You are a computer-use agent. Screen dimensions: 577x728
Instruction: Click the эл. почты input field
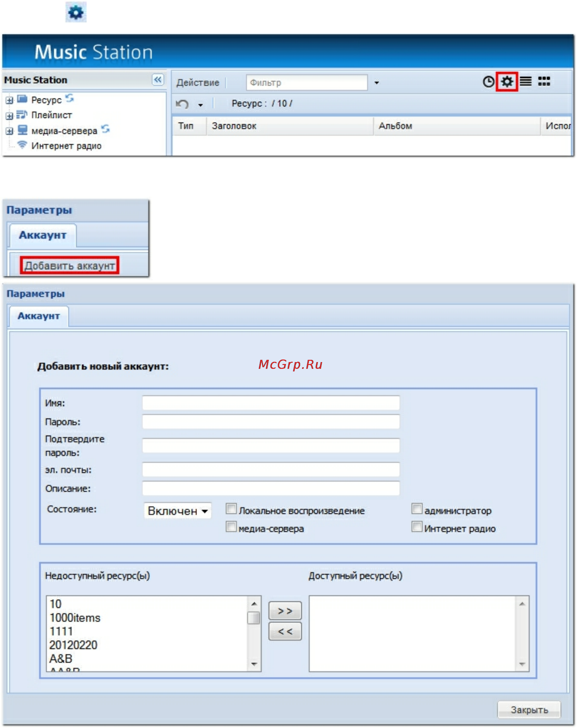coord(271,469)
